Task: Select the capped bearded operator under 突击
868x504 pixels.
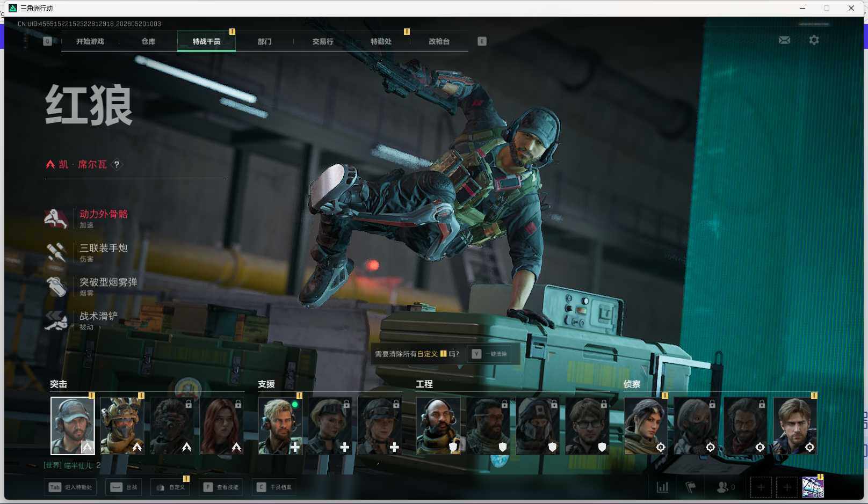Action: click(73, 426)
